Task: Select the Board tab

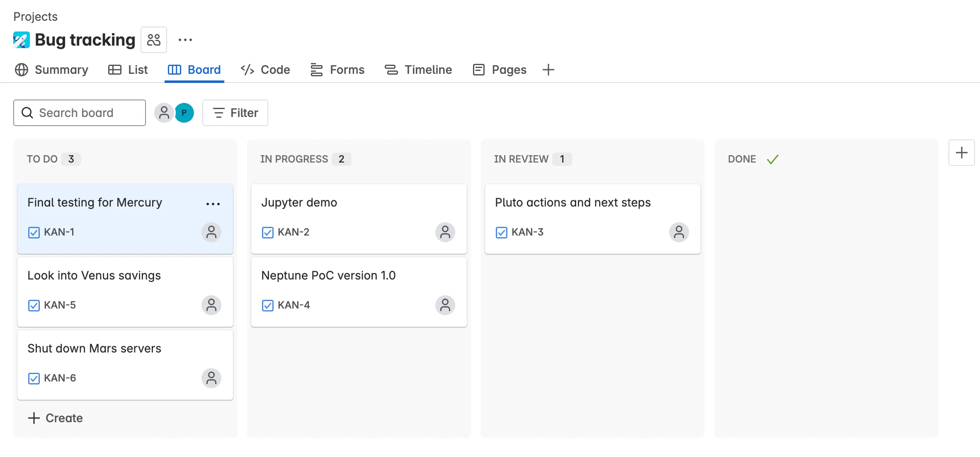Action: (x=194, y=70)
